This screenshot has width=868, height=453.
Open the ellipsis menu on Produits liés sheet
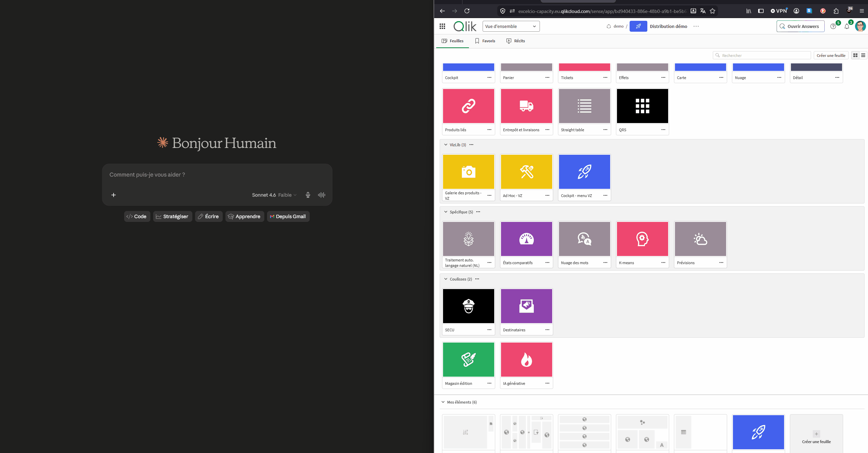(x=489, y=130)
